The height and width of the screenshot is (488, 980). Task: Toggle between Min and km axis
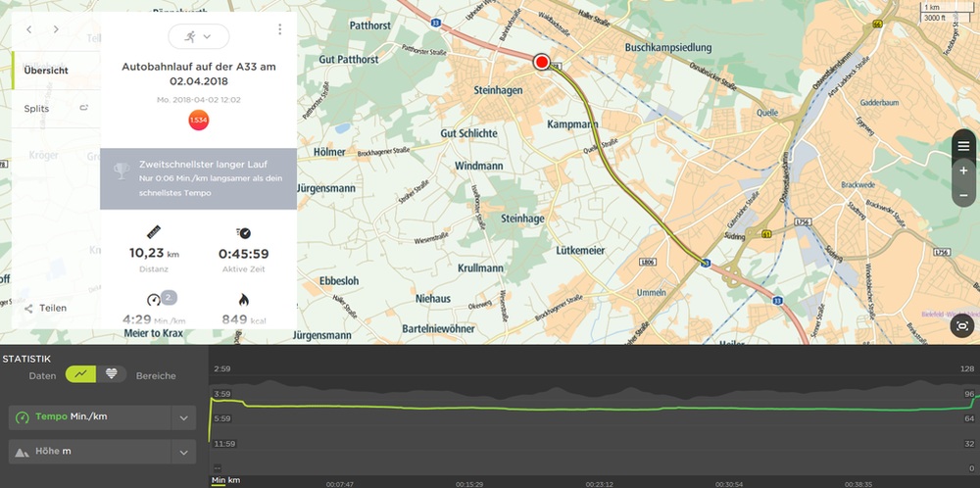pyautogui.click(x=226, y=480)
